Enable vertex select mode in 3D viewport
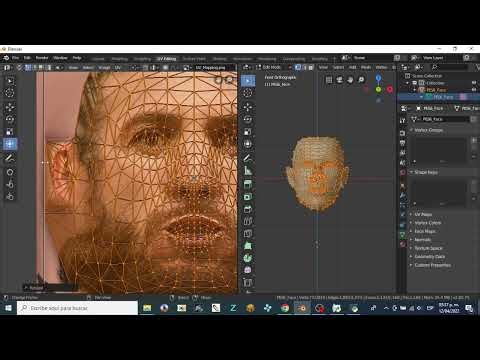 tap(298, 67)
